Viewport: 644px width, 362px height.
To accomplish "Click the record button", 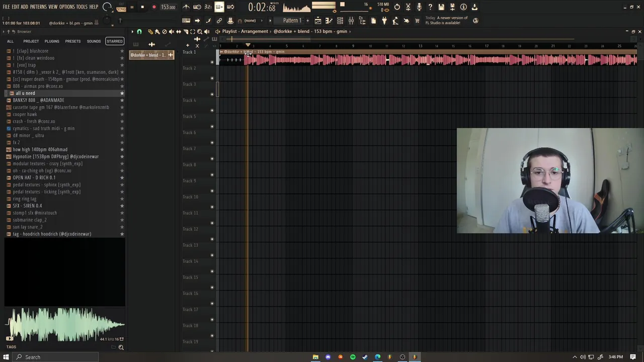I will pyautogui.click(x=154, y=7).
